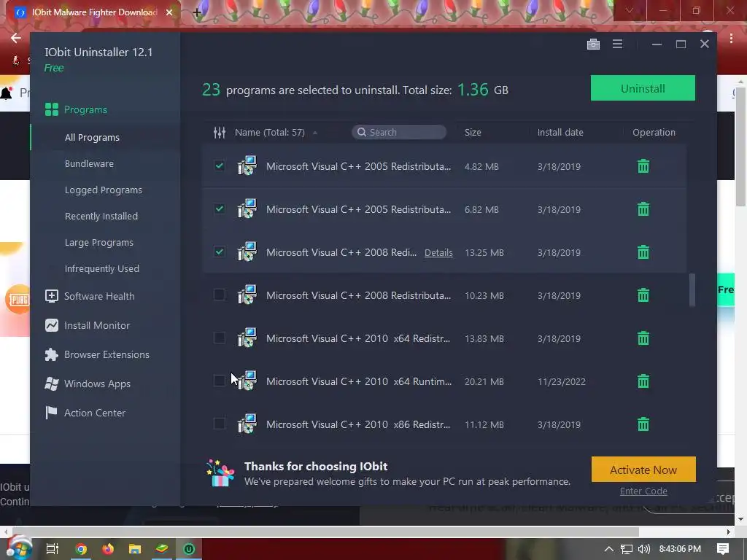Sort list by Install date column
Screen dimensions: 747x560
[560, 133]
